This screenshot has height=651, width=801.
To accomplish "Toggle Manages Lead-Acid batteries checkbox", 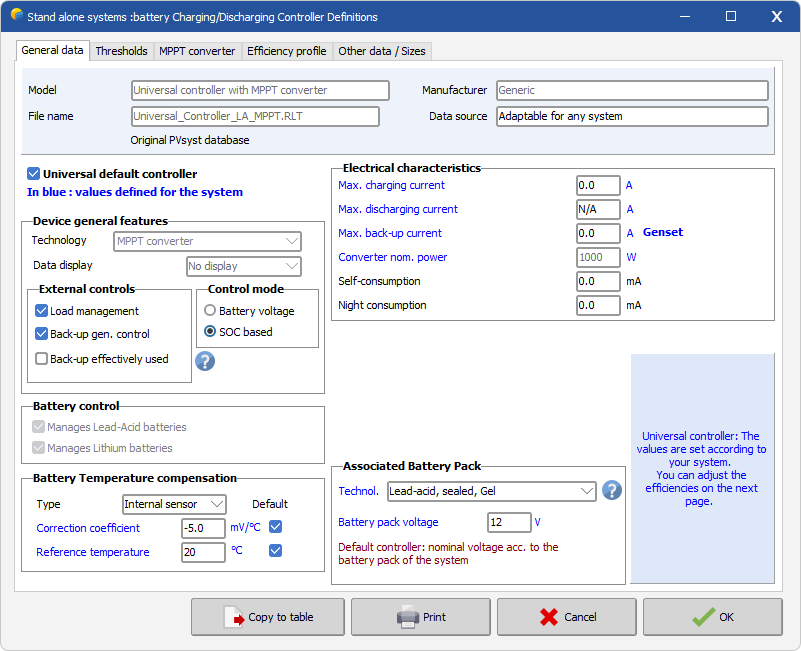I will click(38, 427).
